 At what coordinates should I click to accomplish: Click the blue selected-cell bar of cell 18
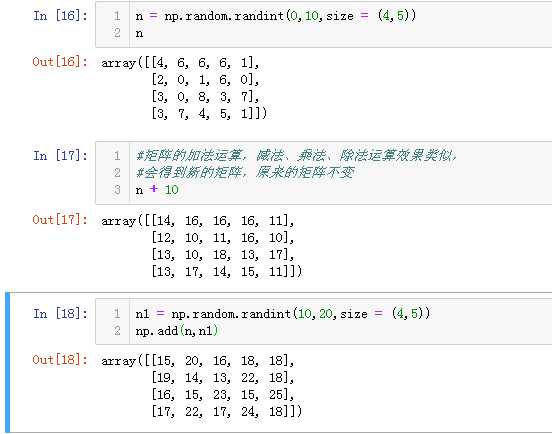[8, 362]
